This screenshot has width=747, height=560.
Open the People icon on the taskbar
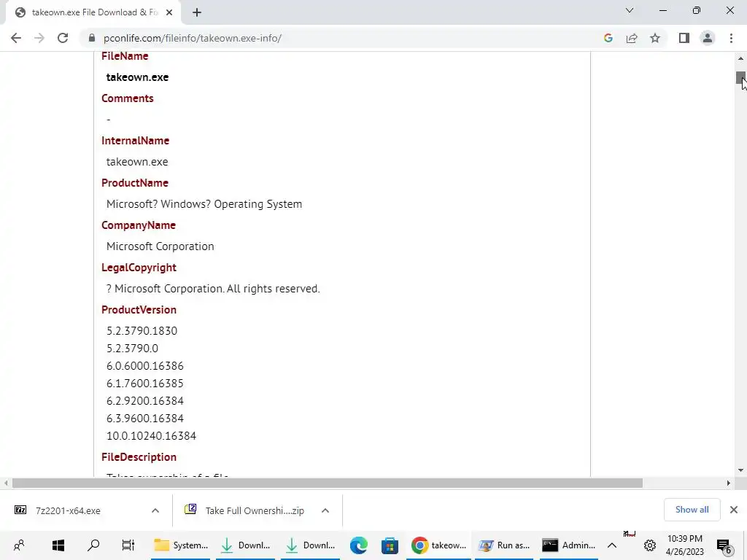coord(19,545)
